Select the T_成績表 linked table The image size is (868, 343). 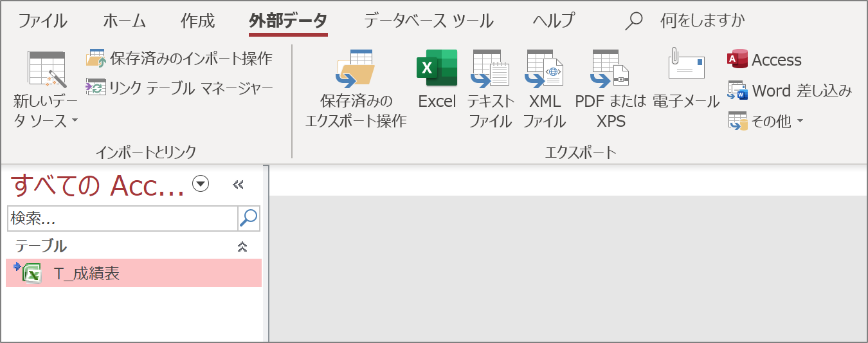click(134, 273)
